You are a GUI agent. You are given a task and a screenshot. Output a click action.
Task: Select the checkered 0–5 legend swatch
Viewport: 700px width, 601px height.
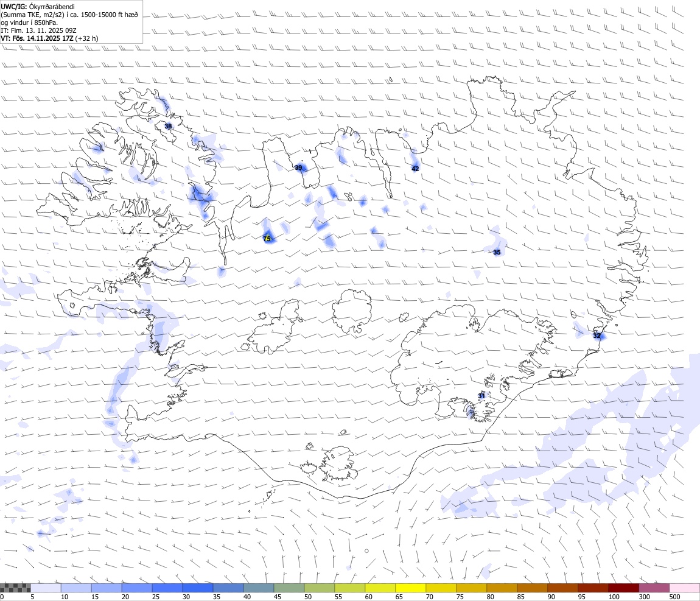click(x=15, y=588)
